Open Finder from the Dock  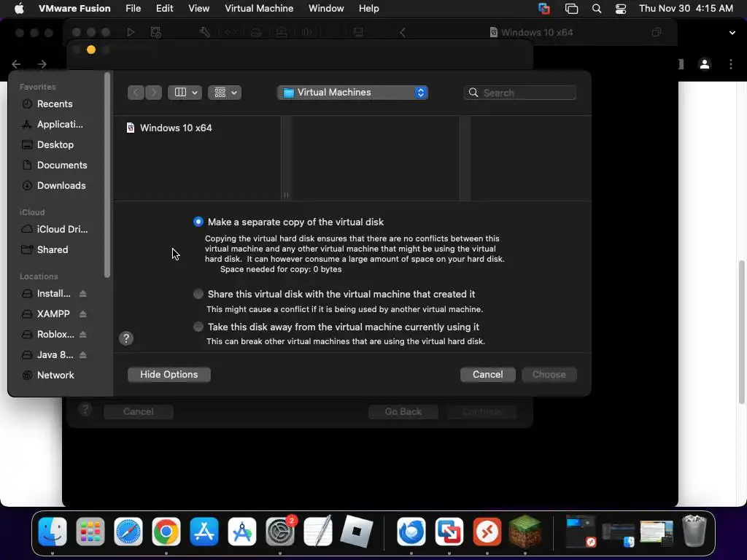click(53, 532)
